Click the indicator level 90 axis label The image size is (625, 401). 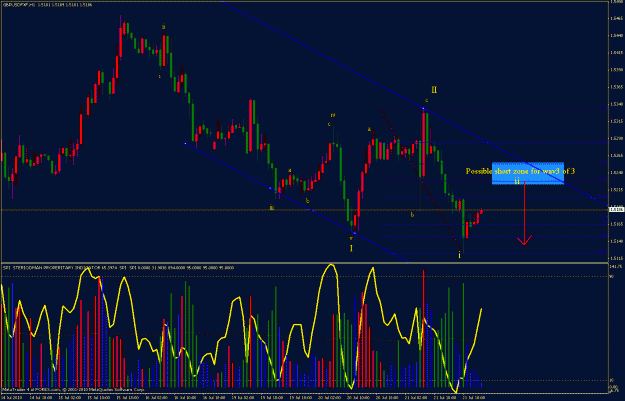point(612,276)
